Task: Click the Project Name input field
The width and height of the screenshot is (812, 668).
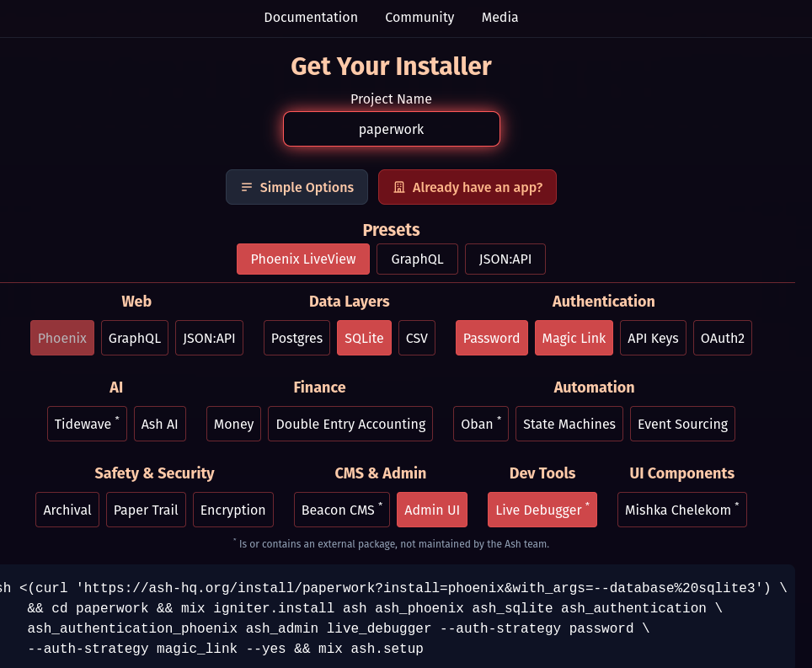Action: pos(392,129)
